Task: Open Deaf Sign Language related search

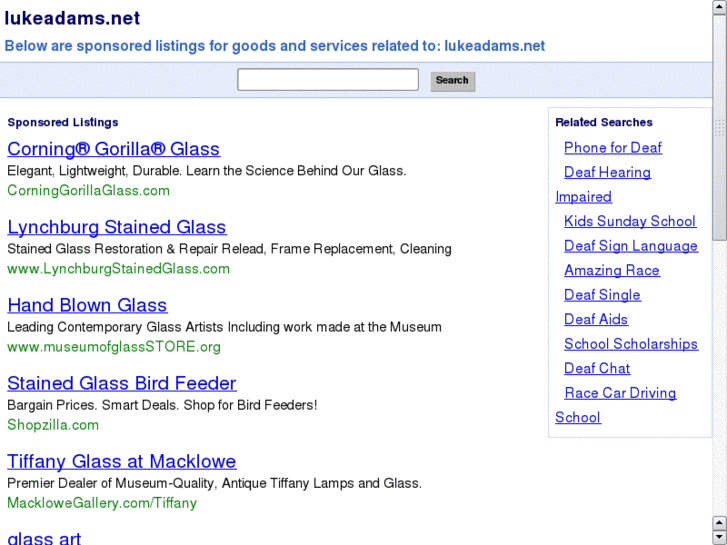Action: point(630,246)
